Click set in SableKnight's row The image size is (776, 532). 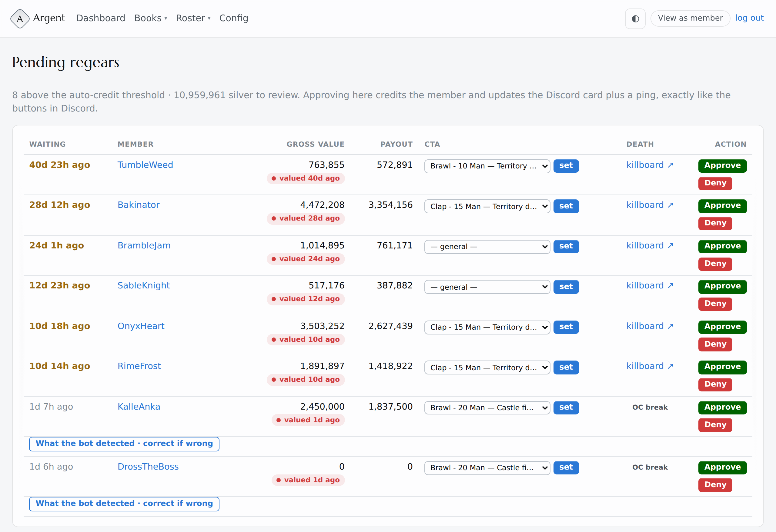(x=566, y=287)
